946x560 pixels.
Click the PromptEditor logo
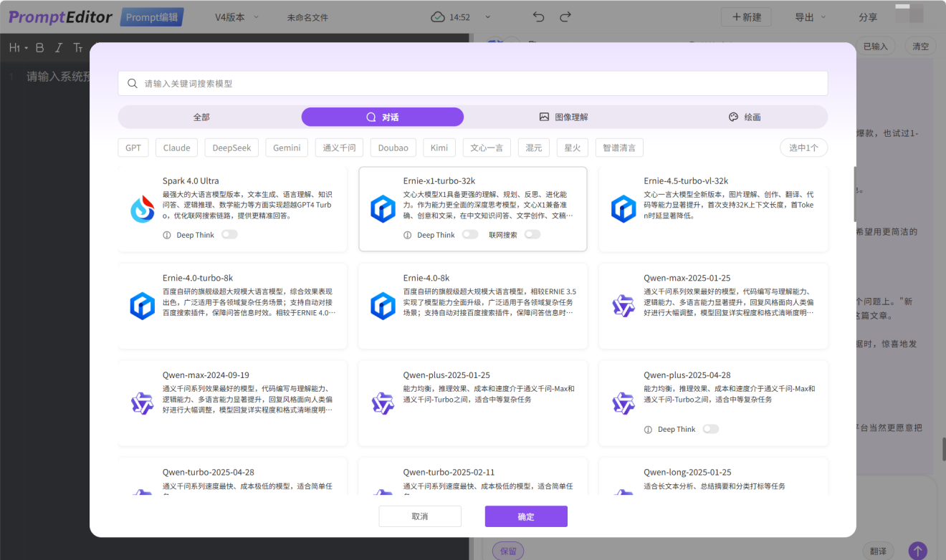coord(60,17)
